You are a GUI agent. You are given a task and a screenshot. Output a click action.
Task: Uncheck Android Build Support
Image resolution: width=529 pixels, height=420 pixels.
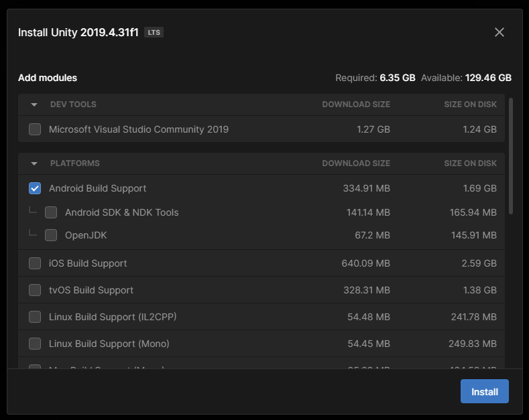pyautogui.click(x=35, y=188)
